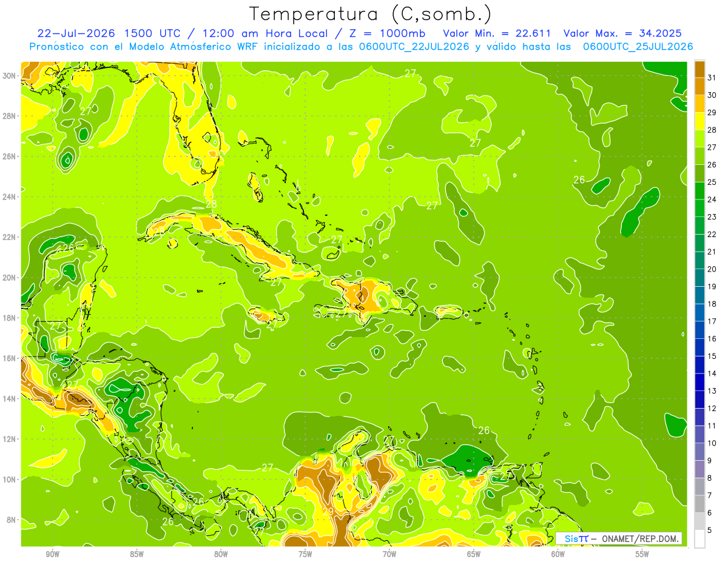Screen dimensions: 728x562
Task: Click the '85W' longitude axis label
Action: [x=136, y=554]
